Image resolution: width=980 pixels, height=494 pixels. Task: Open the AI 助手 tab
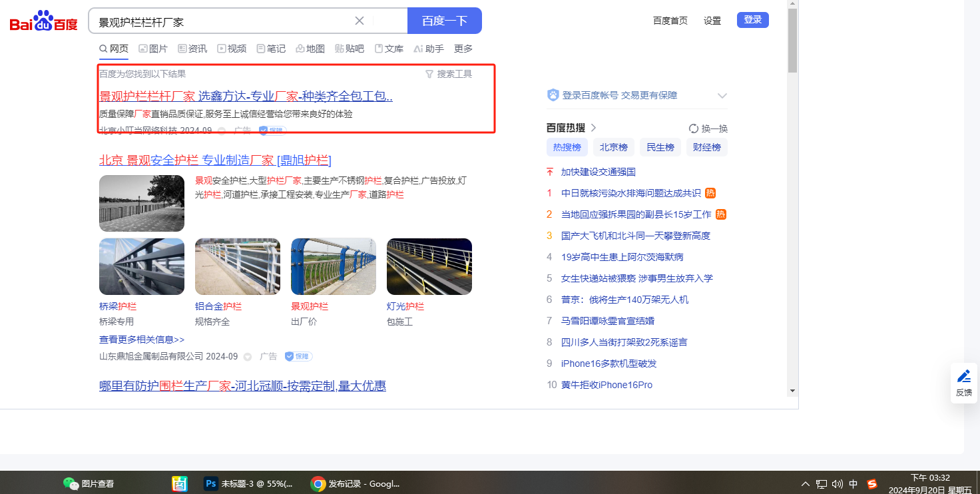click(x=429, y=49)
